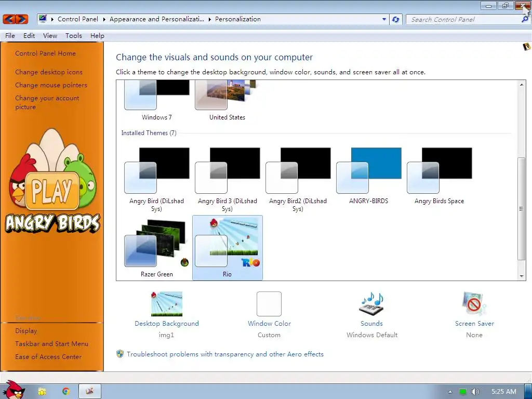This screenshot has width=532, height=399.
Task: Expand arrow before Personalization breadcrumb
Action: [x=210, y=19]
